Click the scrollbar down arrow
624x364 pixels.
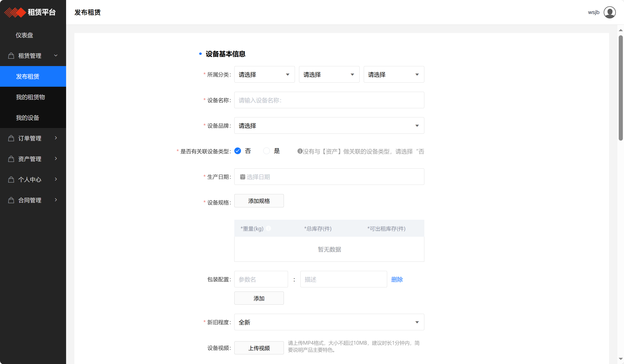621,358
